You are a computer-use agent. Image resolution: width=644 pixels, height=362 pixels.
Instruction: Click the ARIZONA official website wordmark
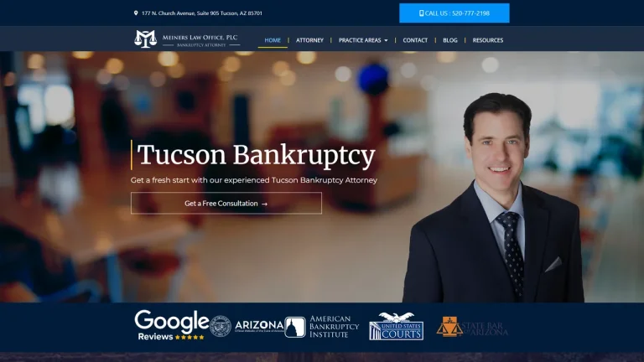tap(259, 326)
